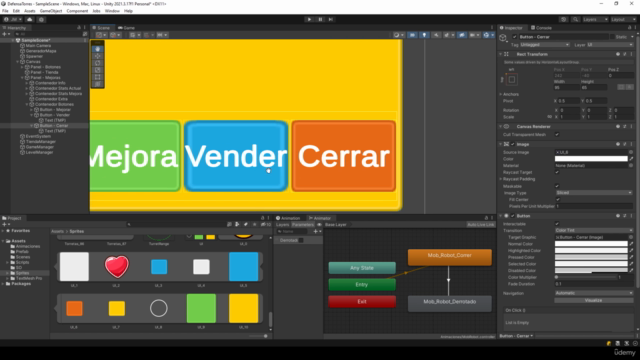Open Transition dropdown in Button component
The width and height of the screenshot is (640, 360).
pos(594,230)
